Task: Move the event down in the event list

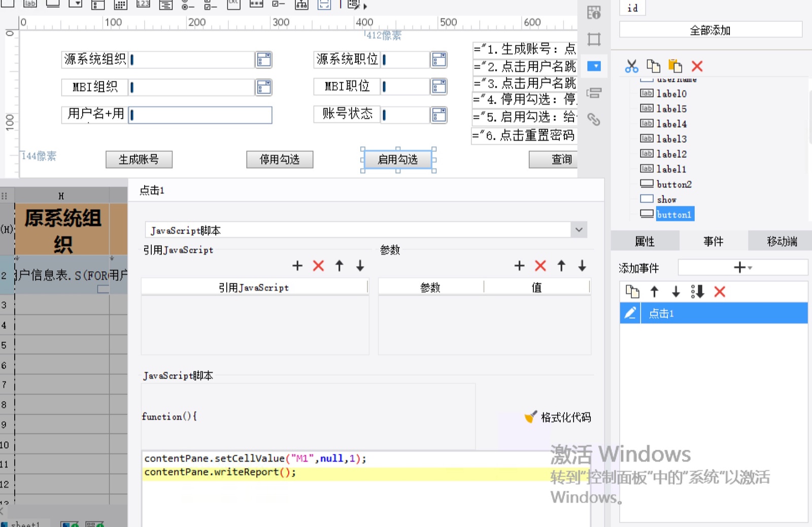Action: [675, 291]
